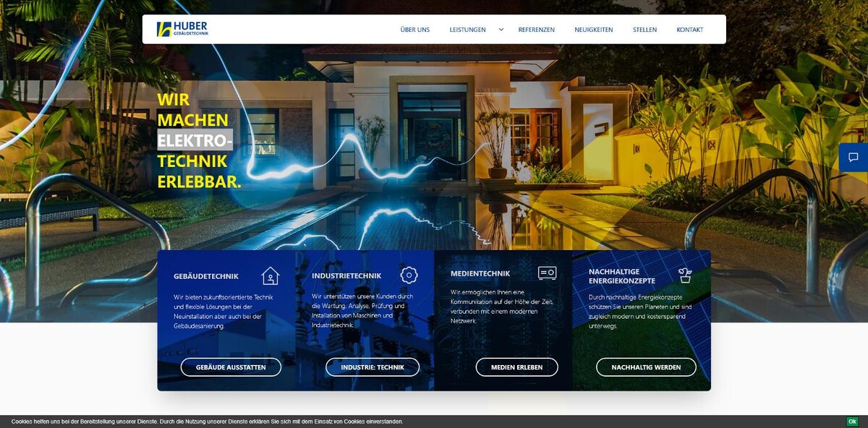Screen dimensions: 868x428
Task: Expand the LEISTUNGEN dropdown chevron
Action: tap(501, 30)
